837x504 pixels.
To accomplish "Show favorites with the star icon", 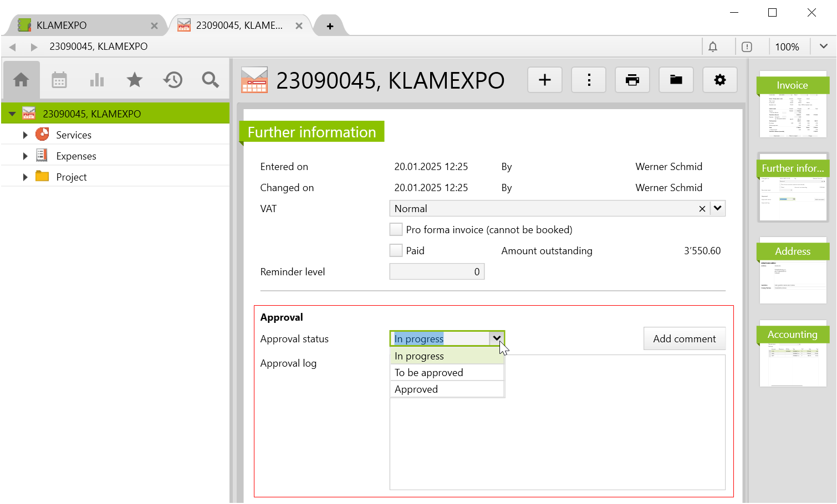I will [135, 80].
